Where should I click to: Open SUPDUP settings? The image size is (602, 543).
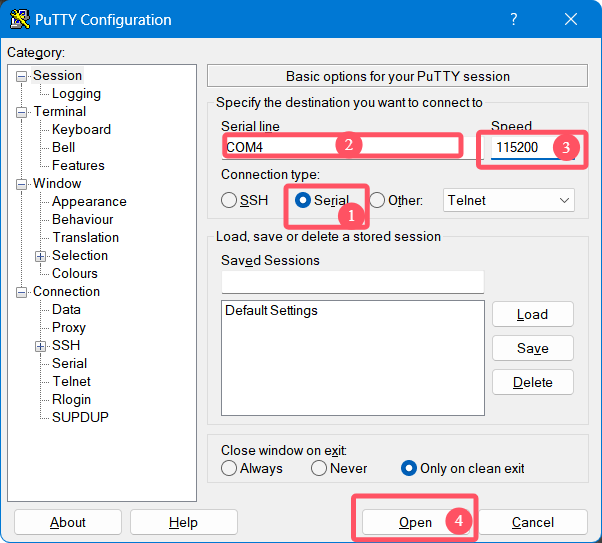80,417
